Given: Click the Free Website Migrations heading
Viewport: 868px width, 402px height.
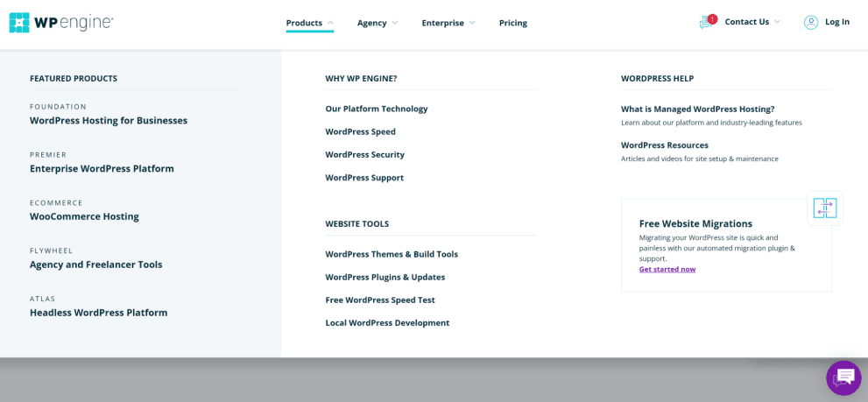Looking at the screenshot, I should click(x=695, y=223).
